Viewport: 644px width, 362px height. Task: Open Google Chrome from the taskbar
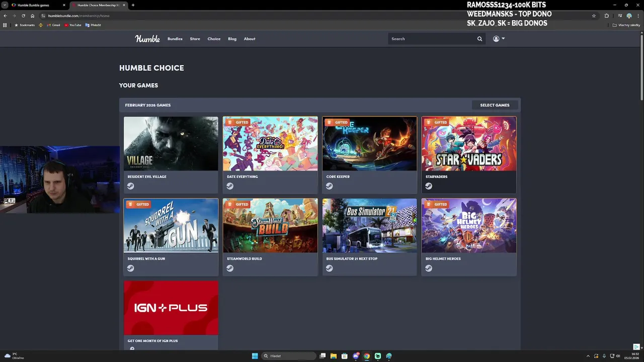pyautogui.click(x=367, y=356)
